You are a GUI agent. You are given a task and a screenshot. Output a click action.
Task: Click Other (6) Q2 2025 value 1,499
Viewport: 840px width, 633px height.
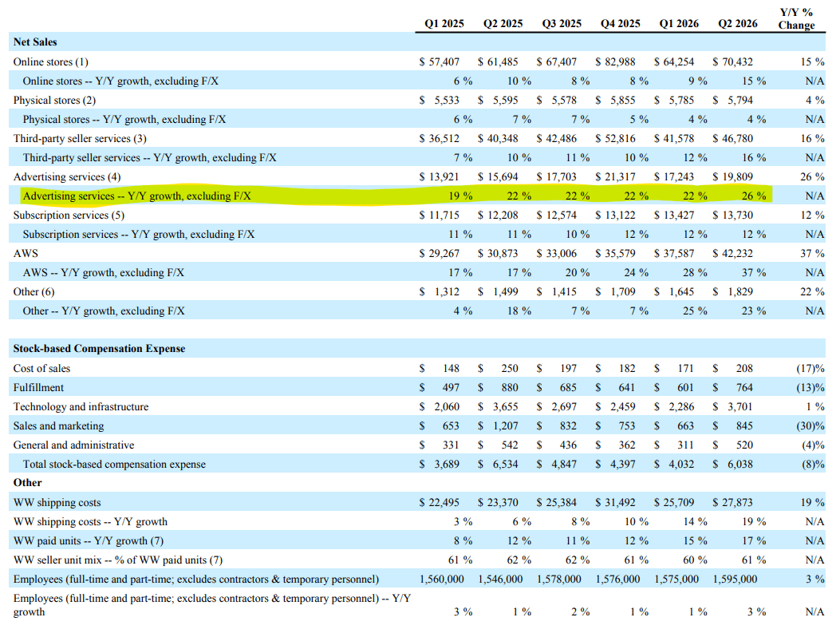tap(498, 291)
